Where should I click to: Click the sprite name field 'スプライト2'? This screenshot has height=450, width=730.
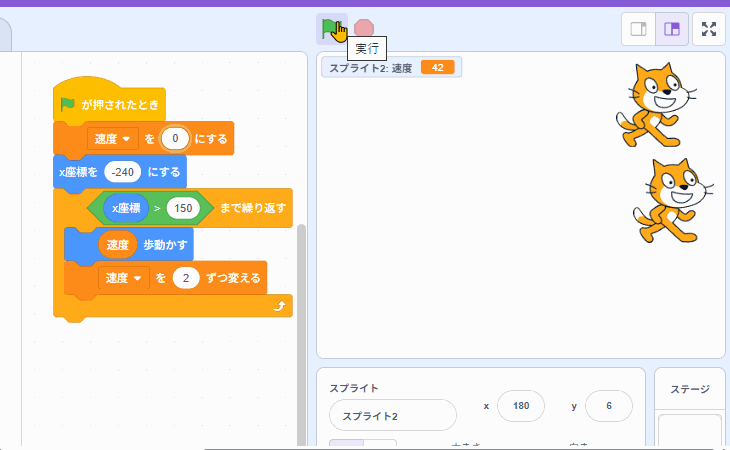tap(393, 416)
